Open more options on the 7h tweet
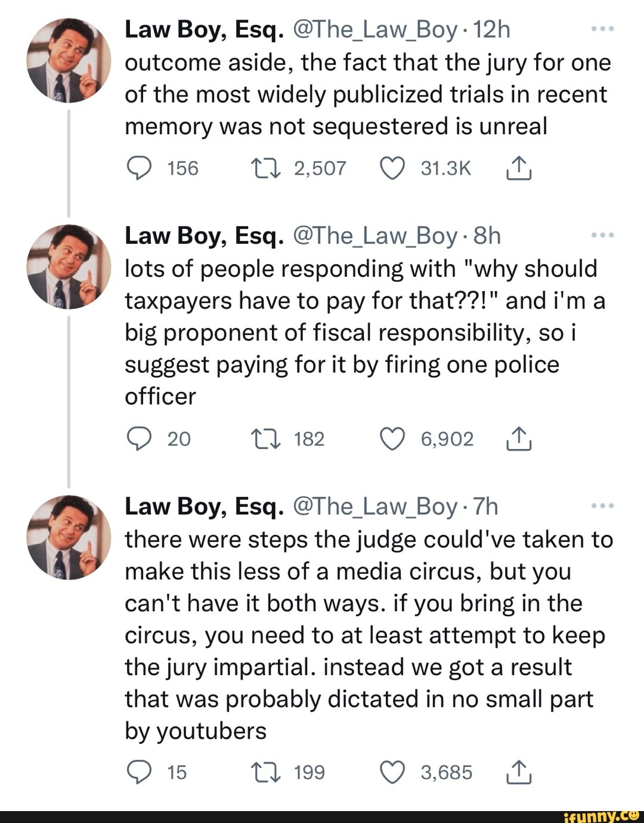 tap(602, 506)
